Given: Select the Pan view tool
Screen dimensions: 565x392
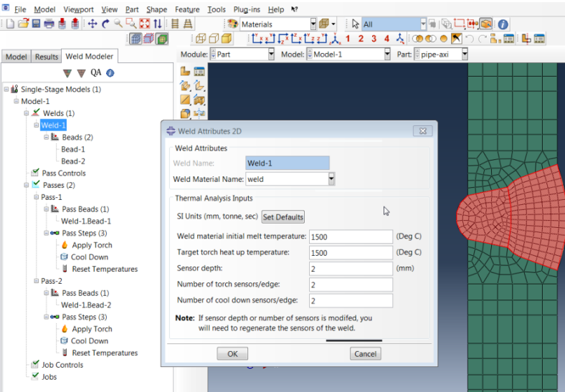Looking at the screenshot, I should (92, 24).
